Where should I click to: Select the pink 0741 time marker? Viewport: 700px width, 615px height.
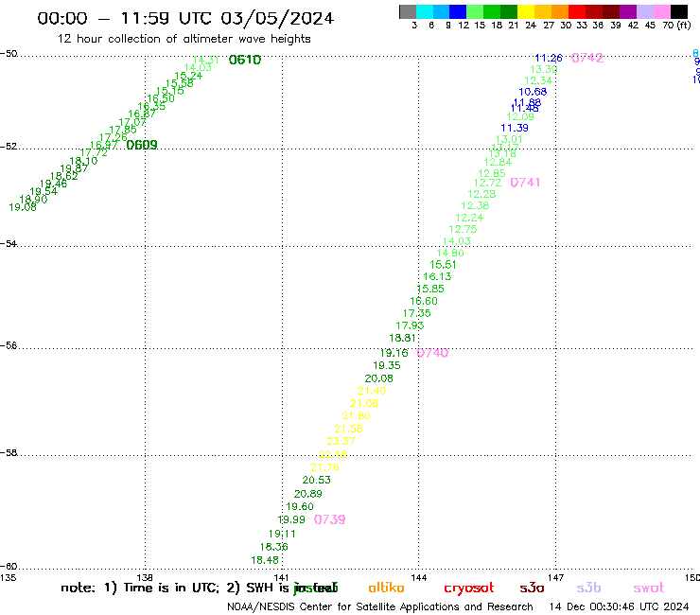tap(525, 183)
